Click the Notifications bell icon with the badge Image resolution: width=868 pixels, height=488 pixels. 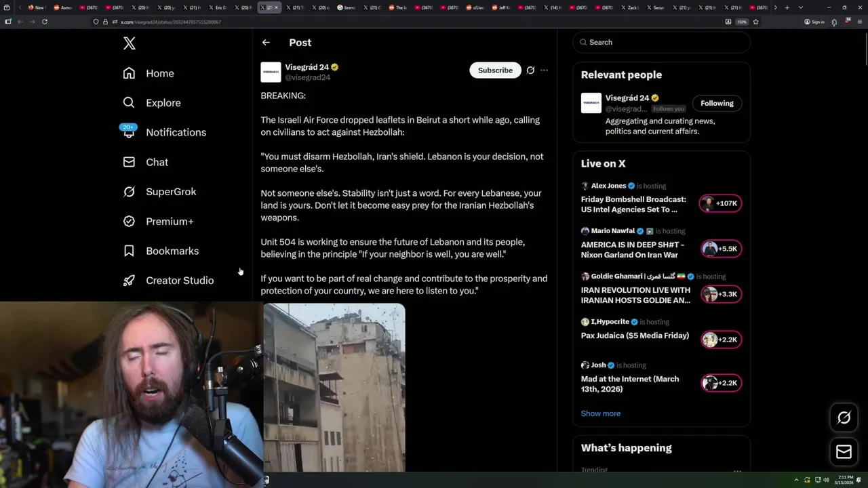click(129, 131)
